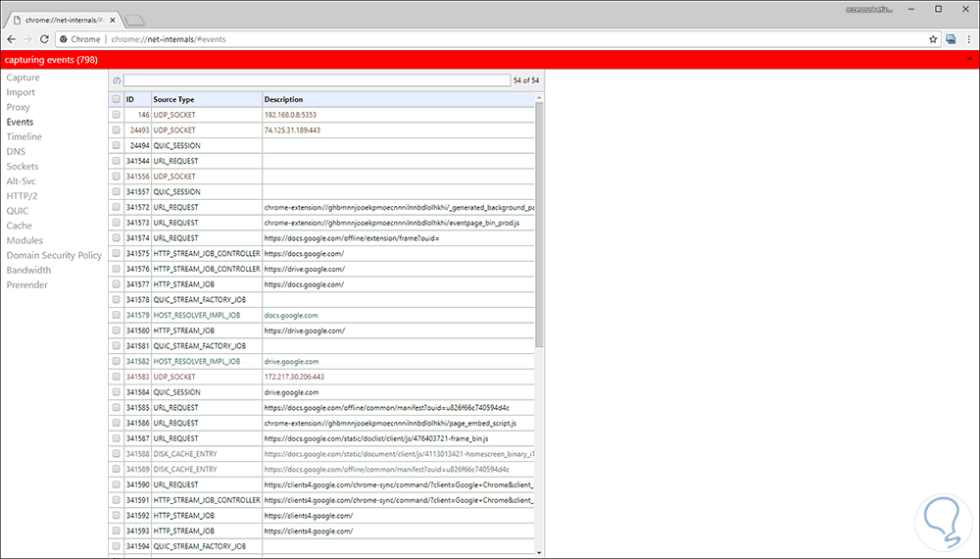Go to the Timeline view
This screenshot has height=559, width=980.
click(x=24, y=136)
